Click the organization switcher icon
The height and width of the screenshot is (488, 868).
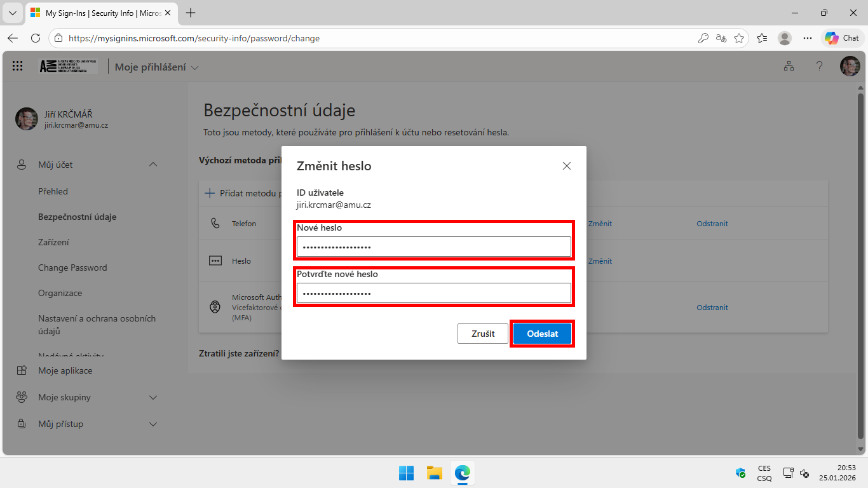point(789,65)
